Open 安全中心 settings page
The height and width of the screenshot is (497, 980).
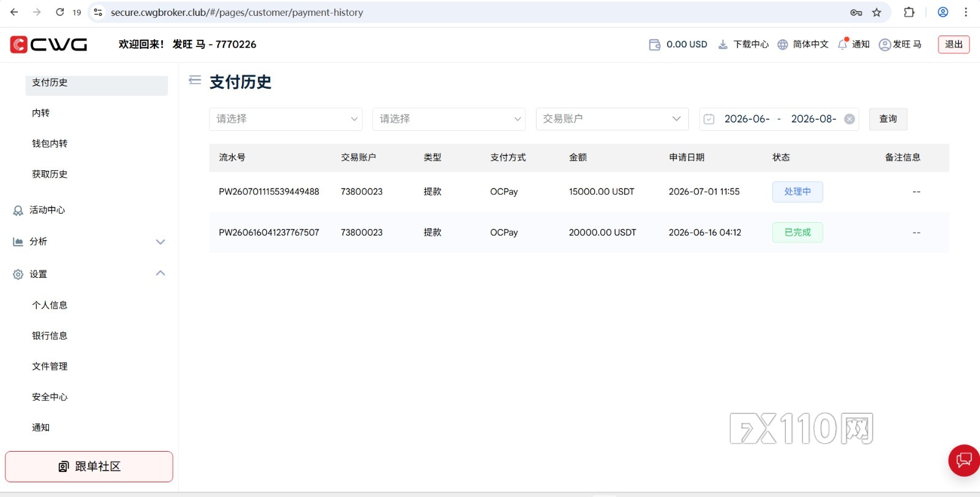click(x=50, y=397)
